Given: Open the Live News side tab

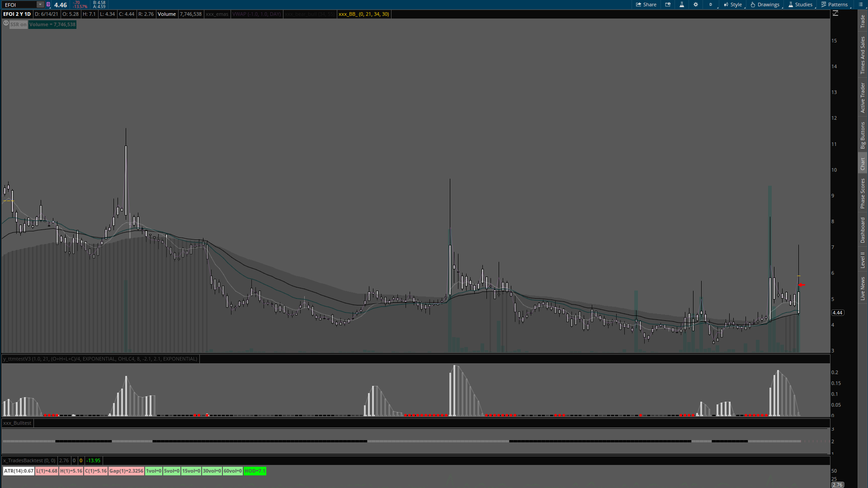Looking at the screenshot, I should pos(863,289).
